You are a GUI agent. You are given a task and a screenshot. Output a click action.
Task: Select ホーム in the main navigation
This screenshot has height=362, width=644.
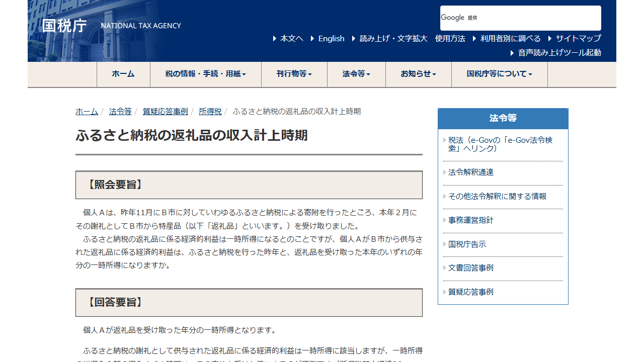pos(123,74)
